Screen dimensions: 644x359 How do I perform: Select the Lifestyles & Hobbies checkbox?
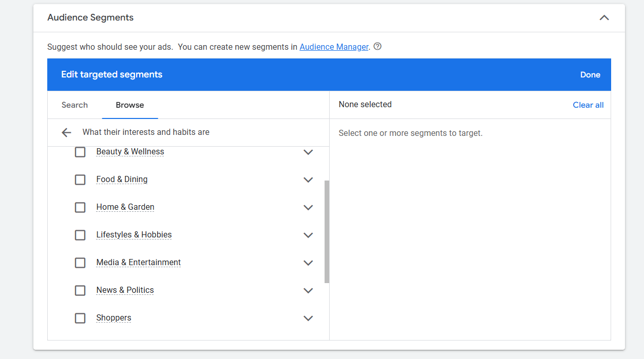[x=80, y=235]
